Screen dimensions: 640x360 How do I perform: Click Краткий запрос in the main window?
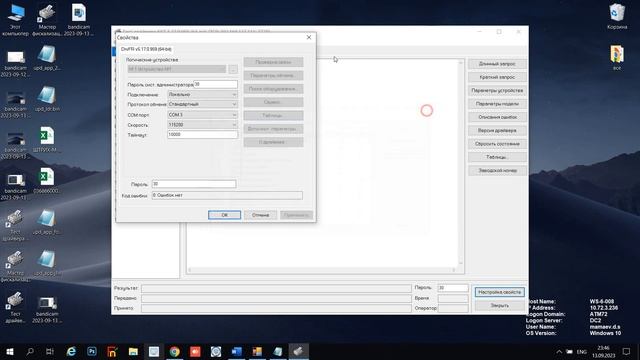click(497, 77)
